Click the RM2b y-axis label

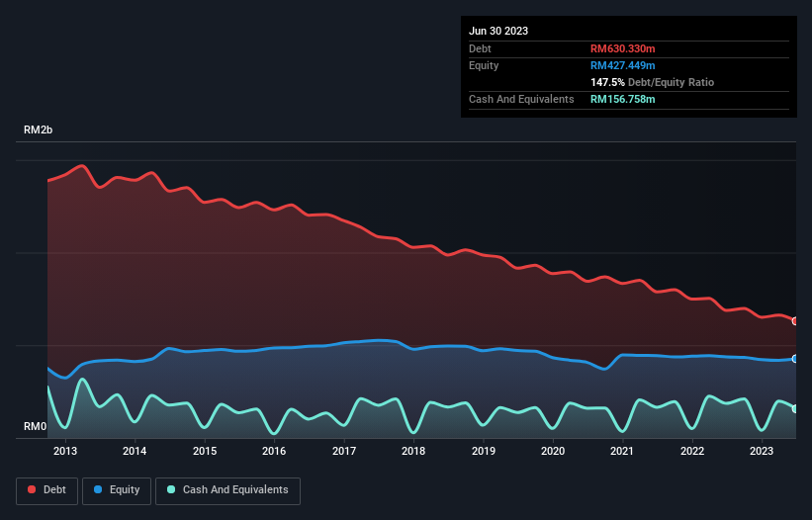point(38,130)
